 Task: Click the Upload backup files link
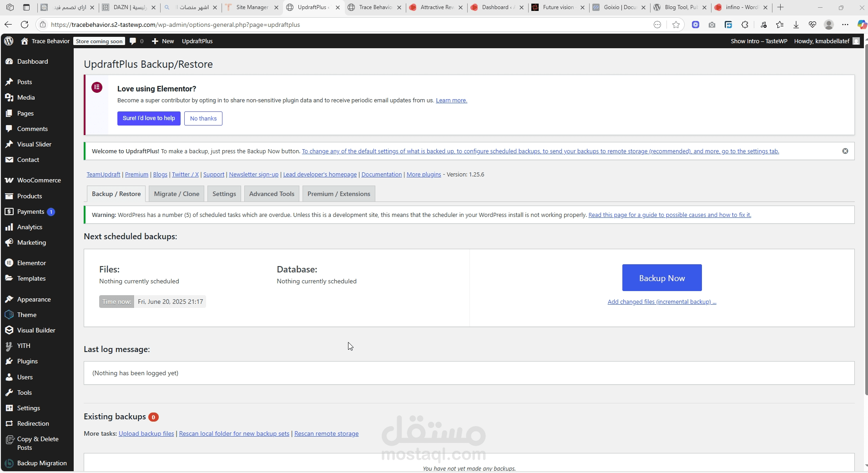[x=146, y=433]
